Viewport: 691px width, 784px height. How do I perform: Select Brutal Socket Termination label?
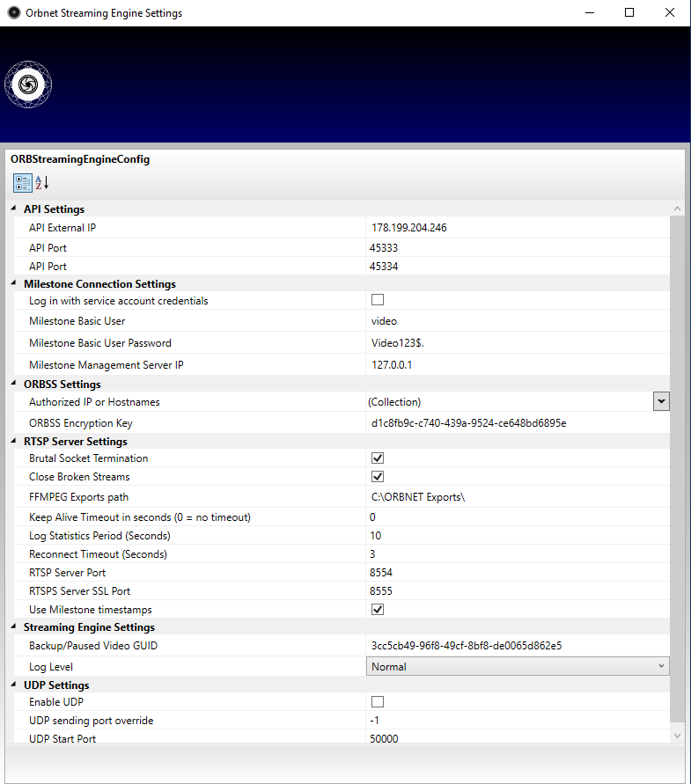pos(89,458)
